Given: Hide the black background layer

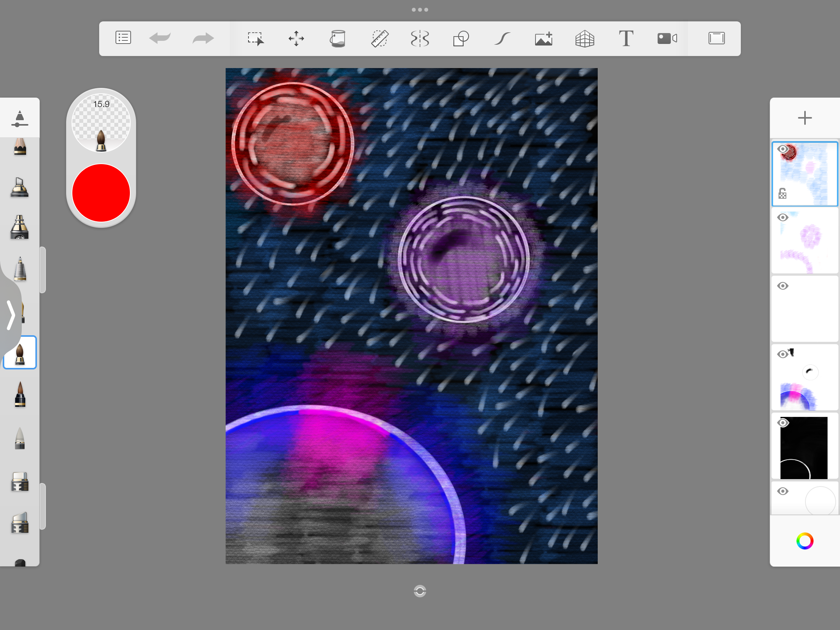Looking at the screenshot, I should click(782, 423).
